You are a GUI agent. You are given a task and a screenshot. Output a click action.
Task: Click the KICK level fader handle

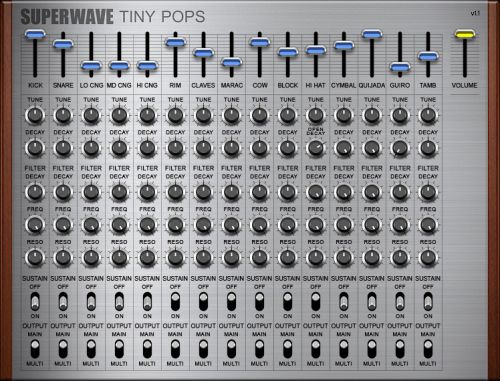click(x=35, y=34)
